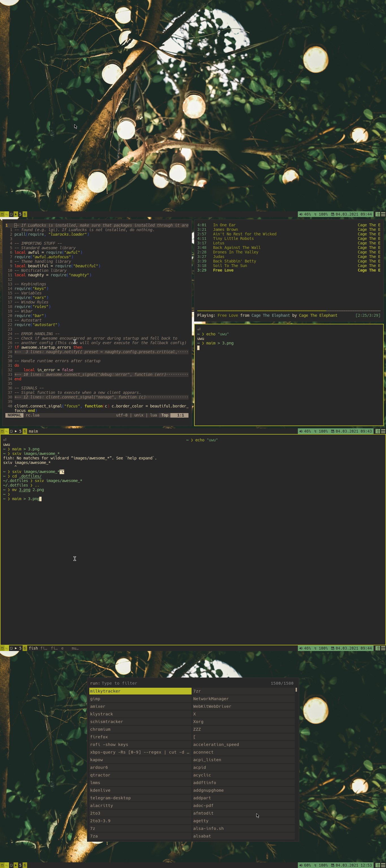Click the battery bolt icon in the bar above rc.lua editor
Viewport: 386px width, 868px height.
tap(316, 214)
